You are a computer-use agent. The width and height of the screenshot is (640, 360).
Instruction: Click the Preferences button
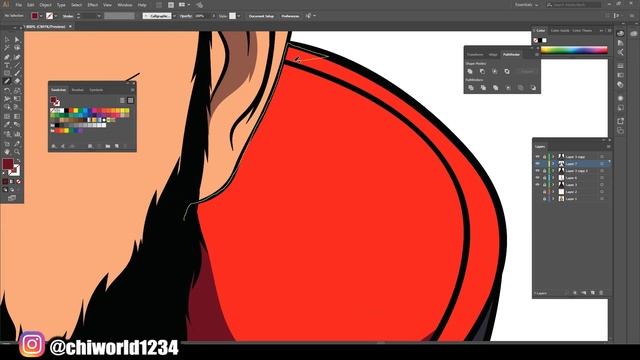tap(290, 16)
